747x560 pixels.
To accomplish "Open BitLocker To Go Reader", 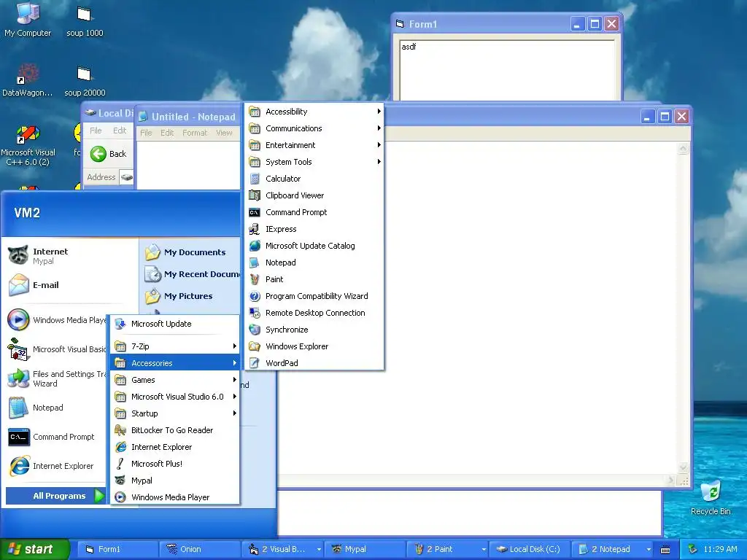I will point(175,430).
